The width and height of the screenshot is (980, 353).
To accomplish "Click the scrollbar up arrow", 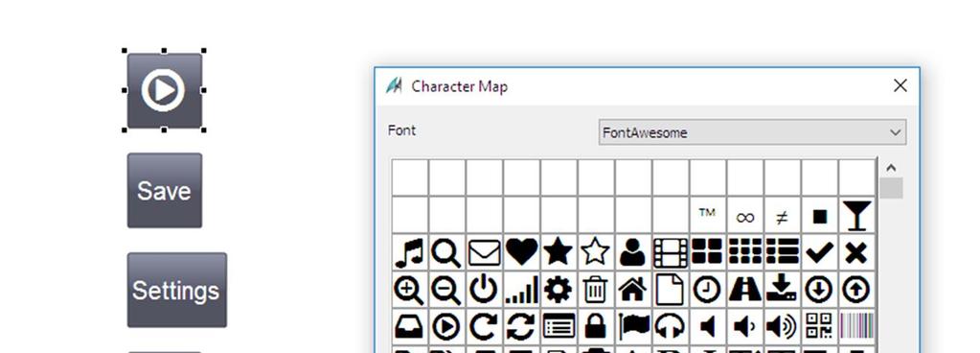I will 891,168.
